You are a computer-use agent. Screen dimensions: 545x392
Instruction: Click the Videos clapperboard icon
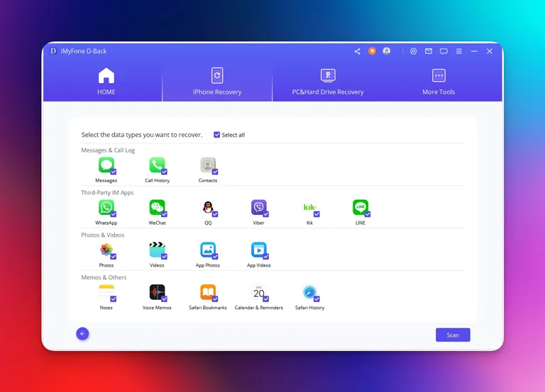coord(157,250)
